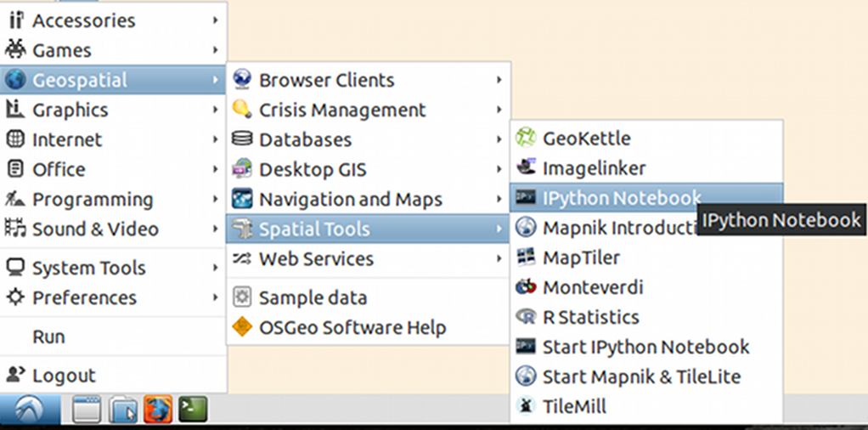Click the TileMill icon
Screen dimensions: 868x430
coord(527,406)
